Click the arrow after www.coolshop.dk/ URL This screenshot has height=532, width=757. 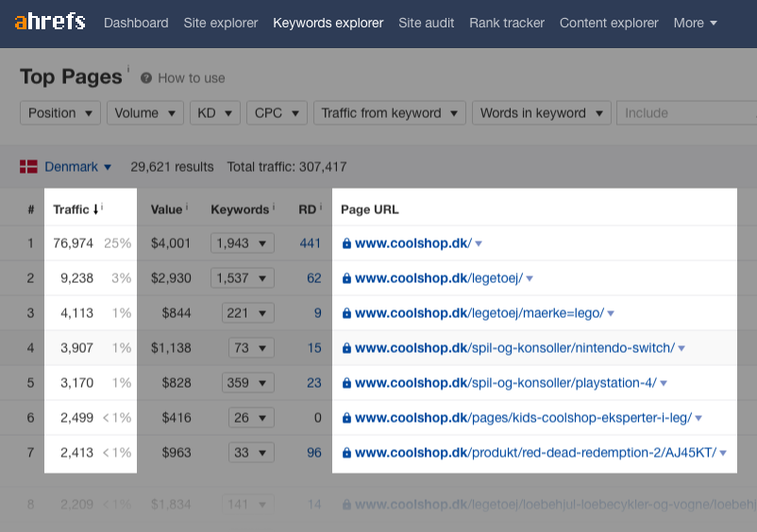point(479,244)
